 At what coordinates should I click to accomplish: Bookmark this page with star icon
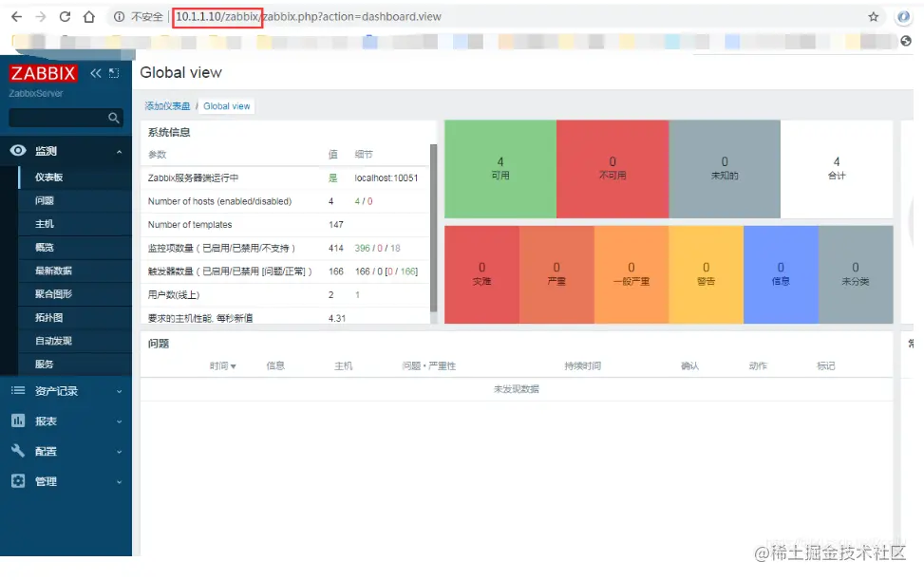874,16
